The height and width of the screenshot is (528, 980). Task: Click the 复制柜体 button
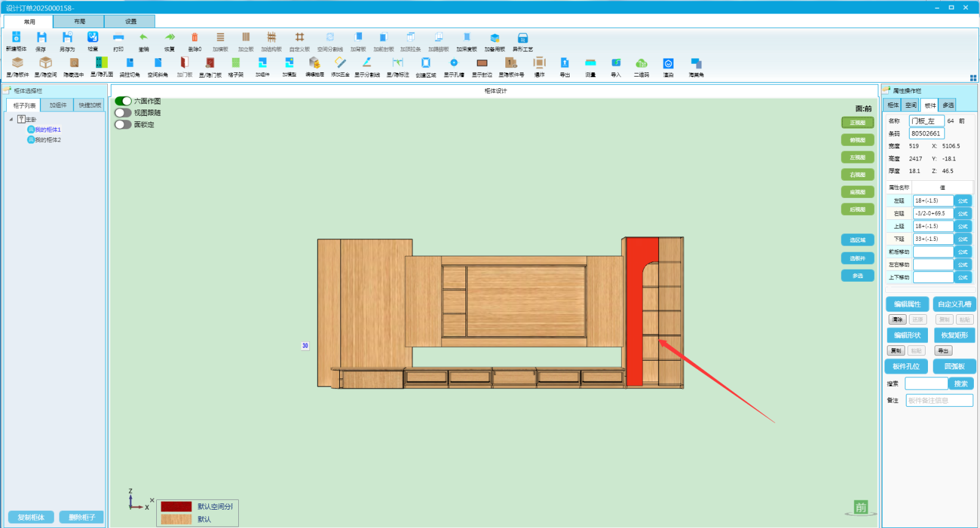click(31, 518)
